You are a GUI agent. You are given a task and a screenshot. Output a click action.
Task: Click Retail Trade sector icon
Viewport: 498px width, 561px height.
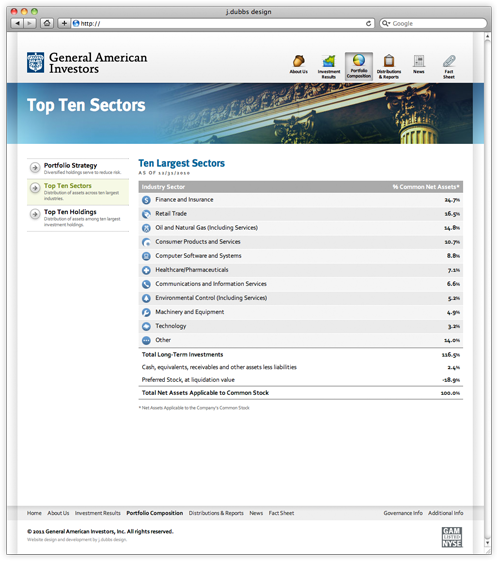point(146,214)
